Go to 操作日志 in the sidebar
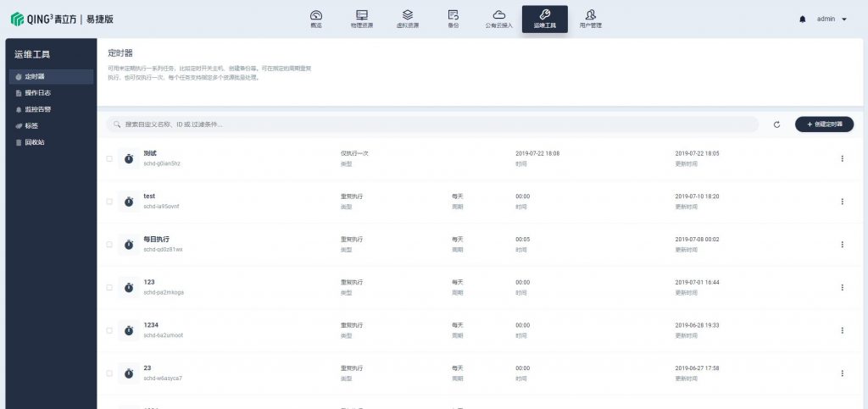The image size is (868, 409). (x=37, y=93)
